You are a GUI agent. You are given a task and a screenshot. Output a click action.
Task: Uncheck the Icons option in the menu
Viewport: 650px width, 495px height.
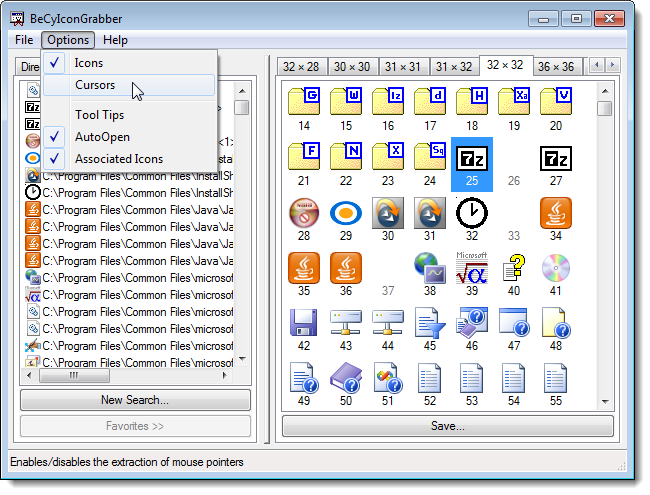click(129, 63)
